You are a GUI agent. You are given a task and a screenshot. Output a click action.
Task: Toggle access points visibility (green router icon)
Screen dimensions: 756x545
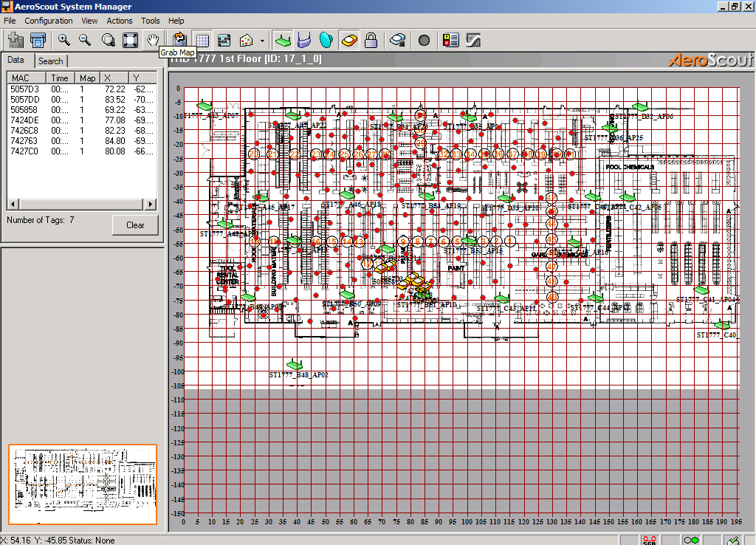[x=283, y=40]
